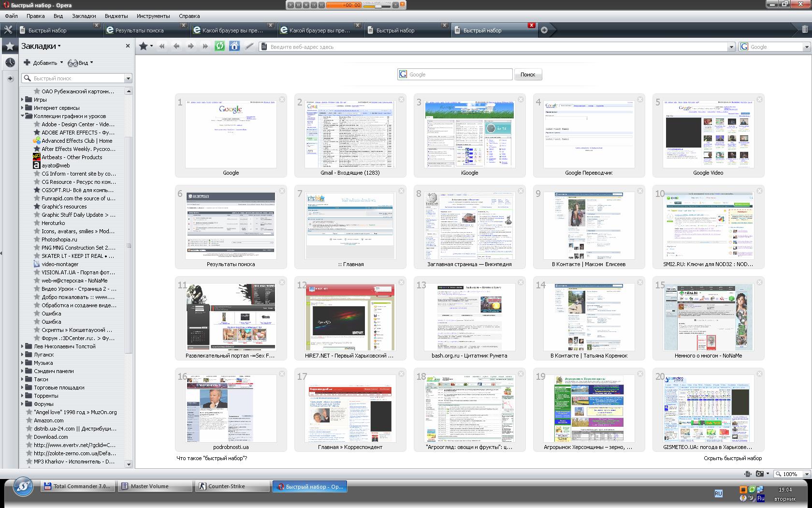Open the Виджеты menu
The image size is (812, 508).
(116, 16)
